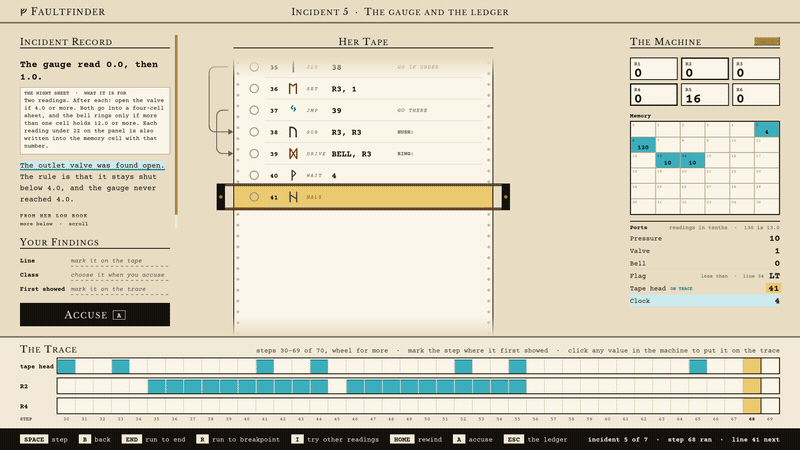Put register R6 on the trace

(x=756, y=94)
